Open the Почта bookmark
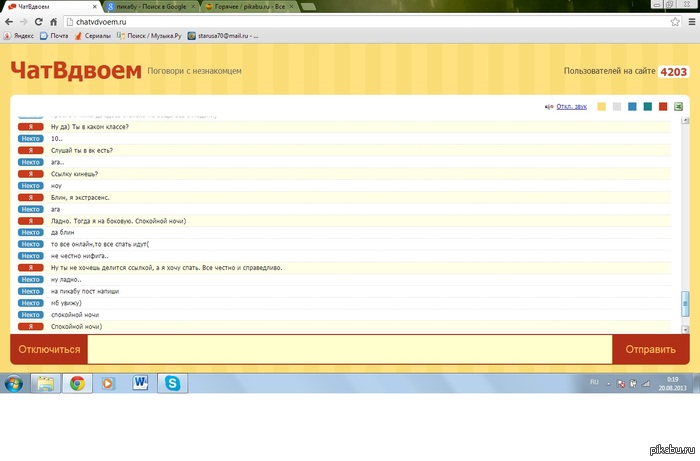The height and width of the screenshot is (461, 700). coord(54,36)
